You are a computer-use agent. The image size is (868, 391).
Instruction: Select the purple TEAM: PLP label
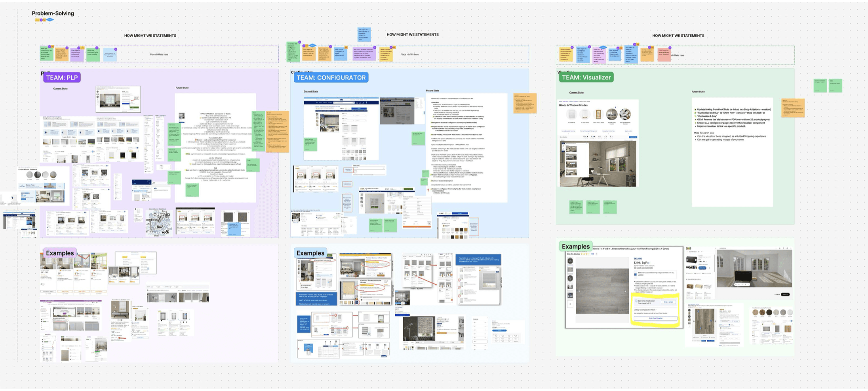click(62, 78)
